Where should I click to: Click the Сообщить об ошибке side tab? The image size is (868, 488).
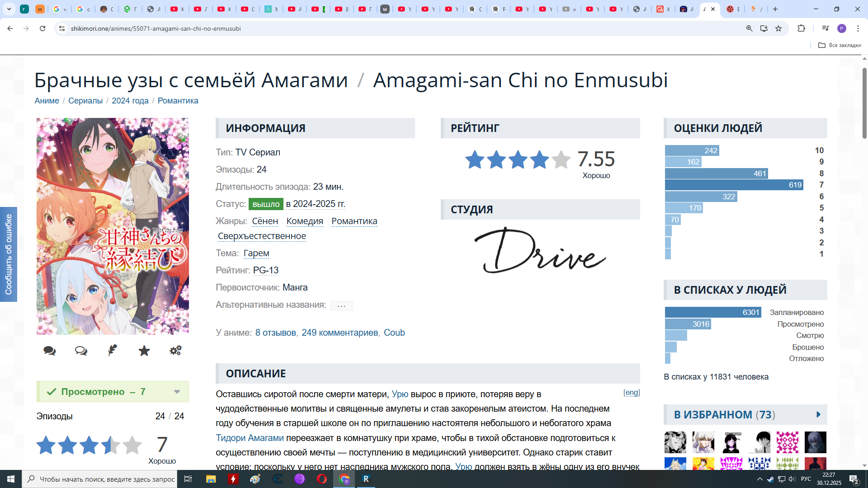coord(9,254)
